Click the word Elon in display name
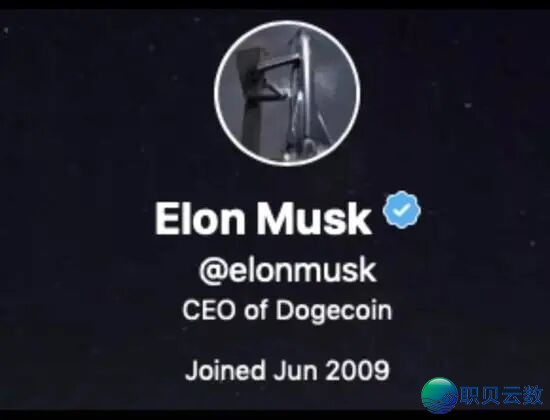This screenshot has height=420, width=550. point(200,218)
